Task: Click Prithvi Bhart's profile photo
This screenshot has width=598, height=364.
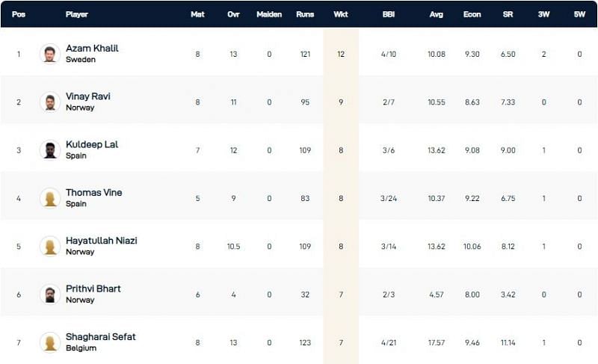Action: [x=50, y=294]
